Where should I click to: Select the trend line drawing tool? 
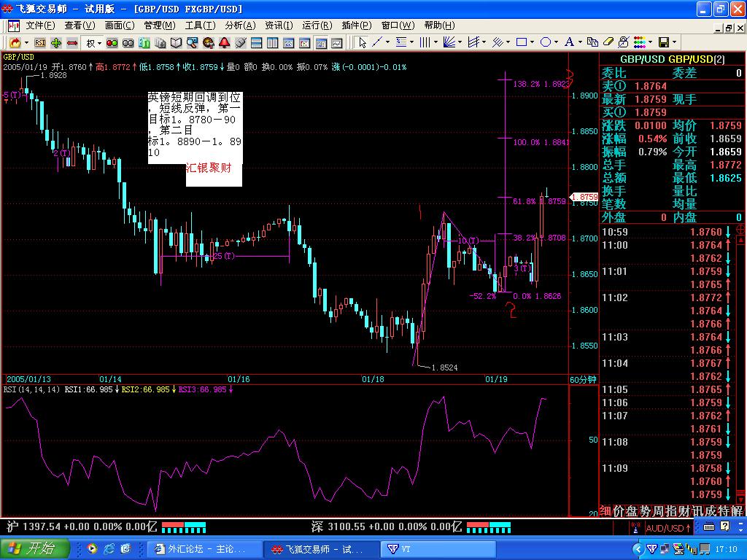[377, 42]
